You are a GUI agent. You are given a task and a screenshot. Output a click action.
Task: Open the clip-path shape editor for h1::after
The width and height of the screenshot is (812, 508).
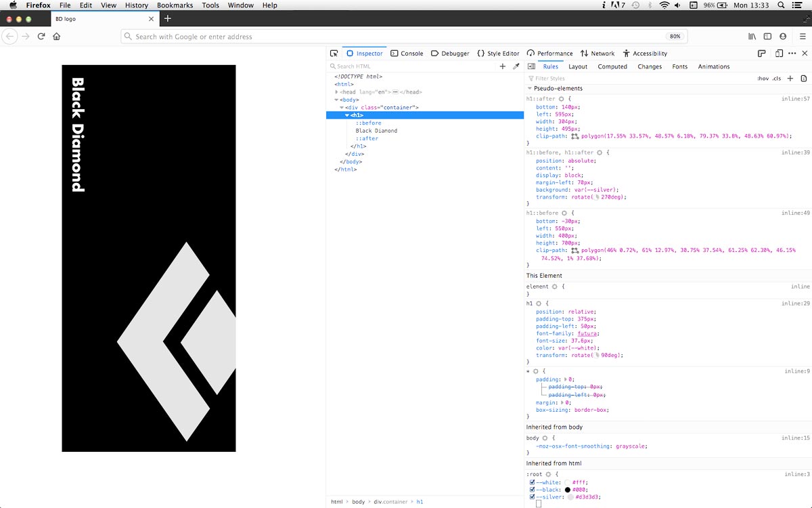(575, 136)
